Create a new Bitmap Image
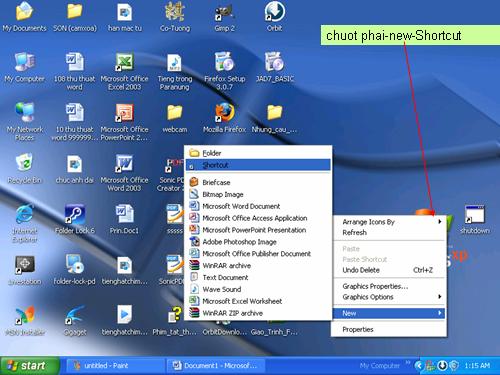Viewport: 500px width, 375px height. pyautogui.click(x=258, y=195)
